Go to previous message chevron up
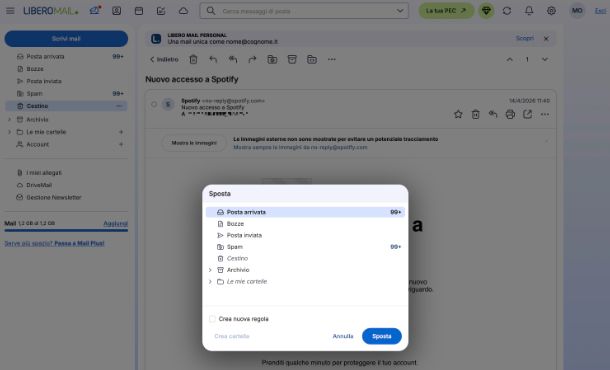The height and width of the screenshot is (370, 610). (509, 60)
